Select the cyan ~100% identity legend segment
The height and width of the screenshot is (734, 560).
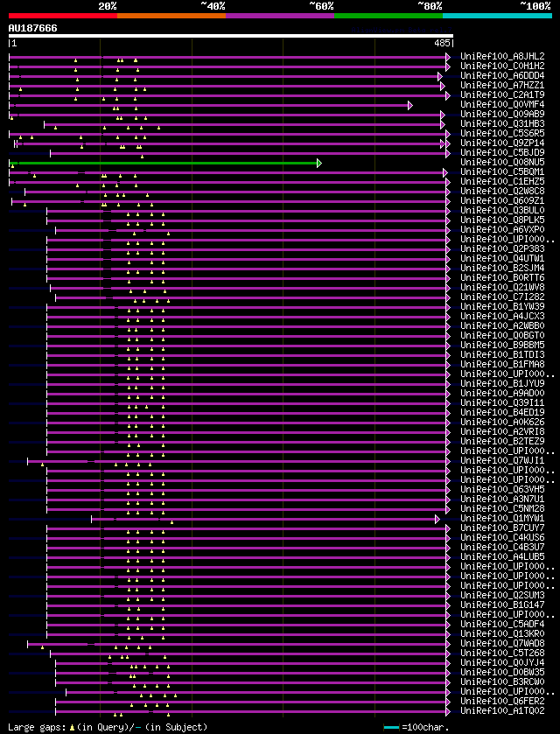[497, 16]
